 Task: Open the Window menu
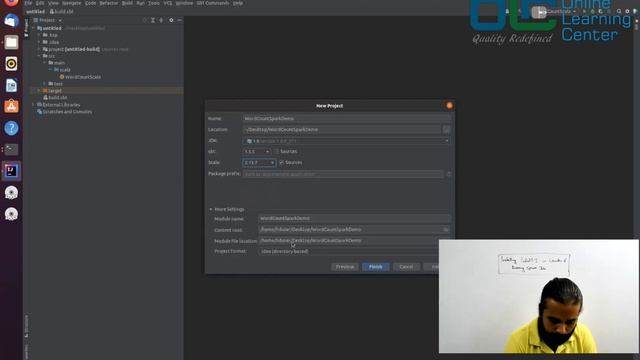(x=184, y=3)
